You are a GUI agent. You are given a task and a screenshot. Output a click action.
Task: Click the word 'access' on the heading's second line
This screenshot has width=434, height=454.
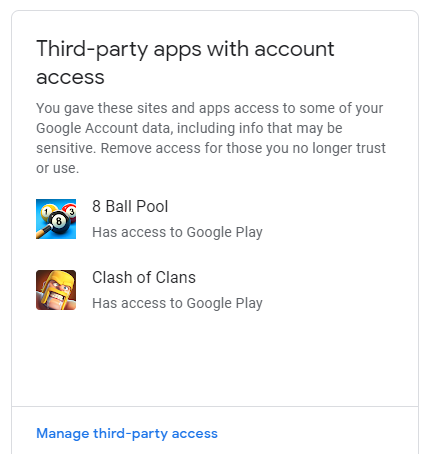pos(70,77)
